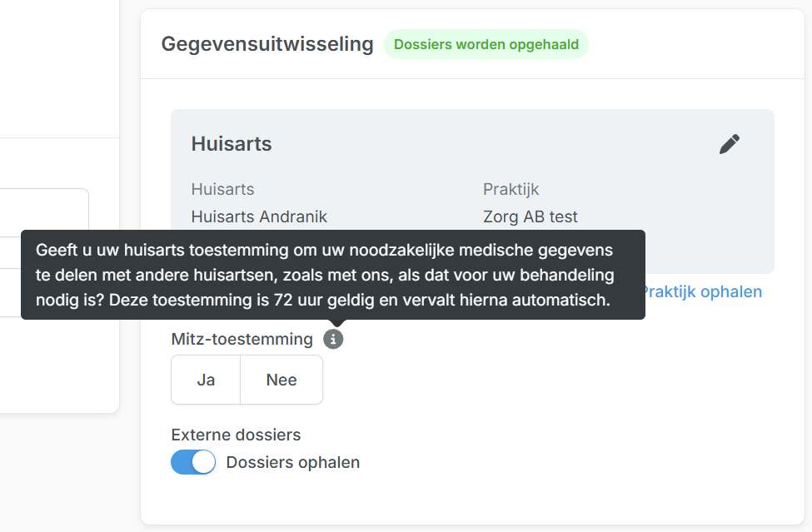Select the practice name Zorg AB test
Viewport: 812px width, 532px height.
tap(530, 216)
